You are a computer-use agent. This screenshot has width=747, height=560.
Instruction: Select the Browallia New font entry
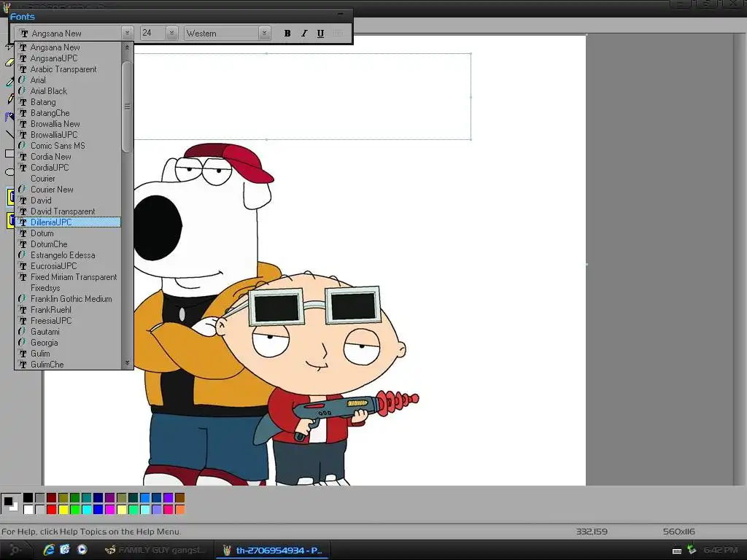(x=68, y=124)
